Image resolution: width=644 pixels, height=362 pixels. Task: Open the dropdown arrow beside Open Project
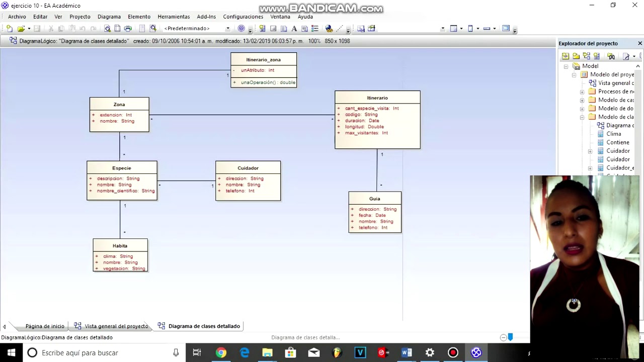29,29
